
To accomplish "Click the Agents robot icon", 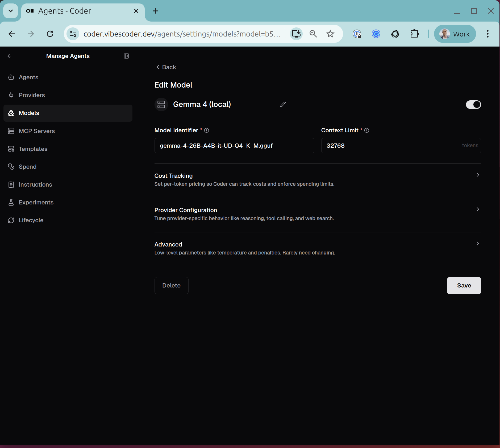I will [x=11, y=77].
